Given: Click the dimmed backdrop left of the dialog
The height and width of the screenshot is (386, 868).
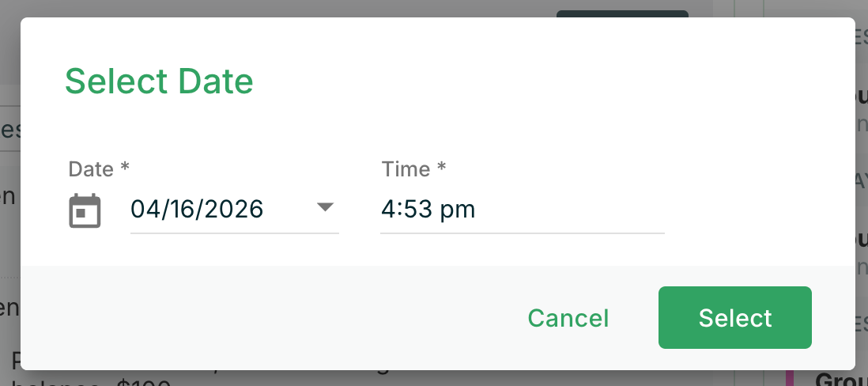Looking at the screenshot, I should pyautogui.click(x=9, y=237).
